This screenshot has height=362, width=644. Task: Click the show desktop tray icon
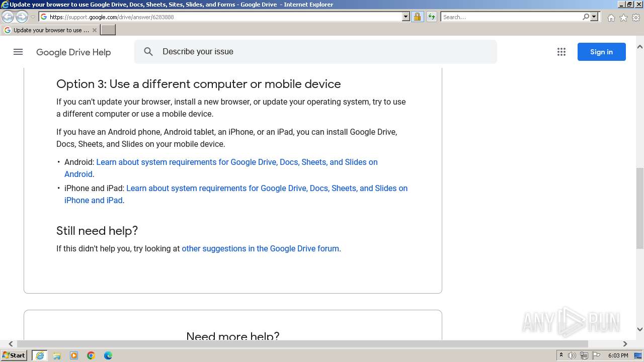638,355
